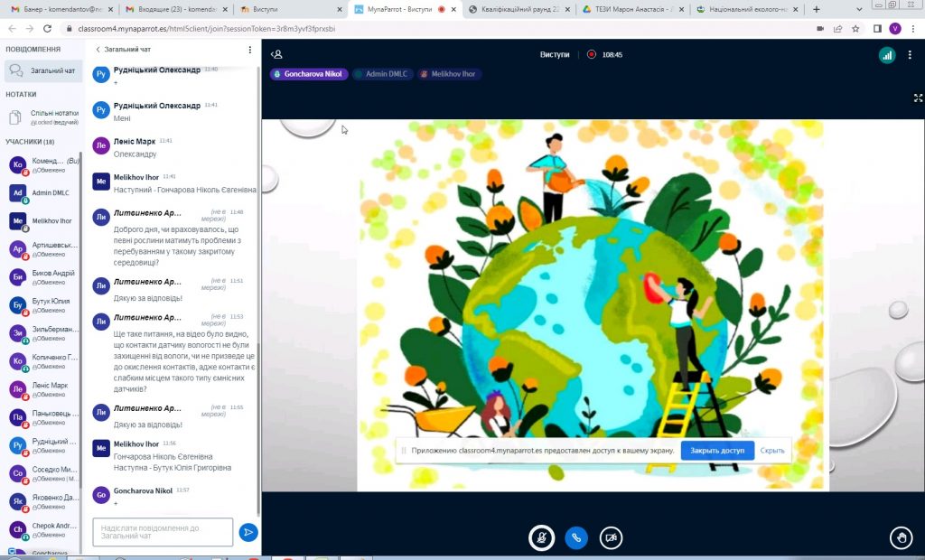
Task: Toggle webcam sharing button
Action: point(612,537)
